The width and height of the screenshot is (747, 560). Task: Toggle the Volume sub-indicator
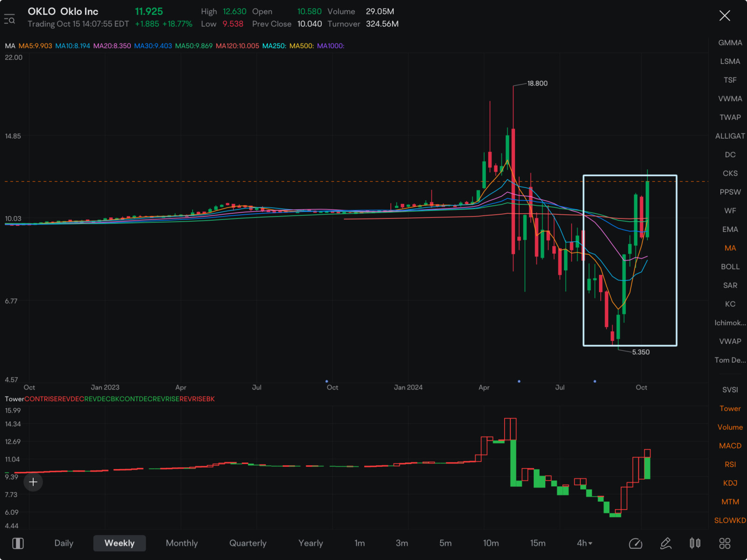(x=730, y=427)
